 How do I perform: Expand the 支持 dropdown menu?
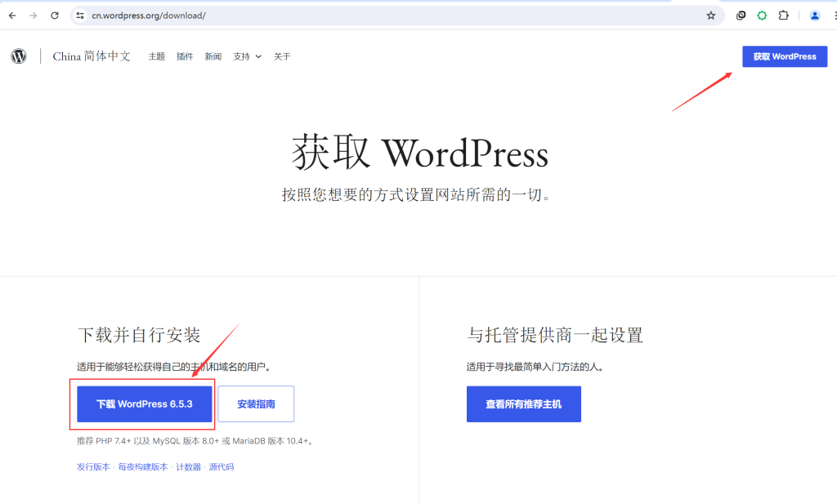pyautogui.click(x=247, y=56)
